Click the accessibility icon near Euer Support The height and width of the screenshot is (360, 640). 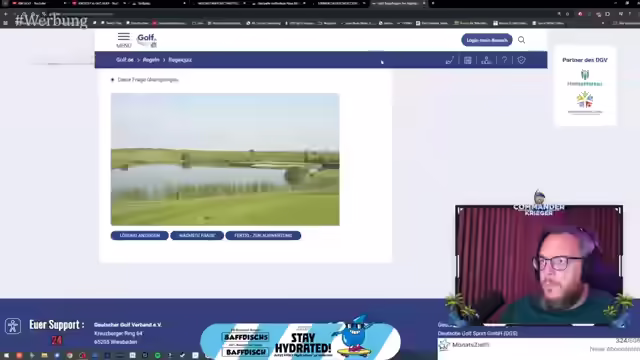(13, 326)
